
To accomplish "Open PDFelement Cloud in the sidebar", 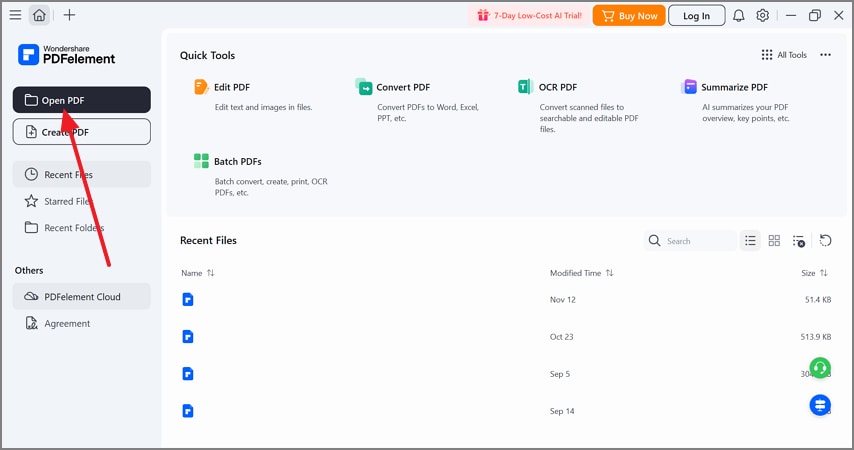I will tap(82, 296).
